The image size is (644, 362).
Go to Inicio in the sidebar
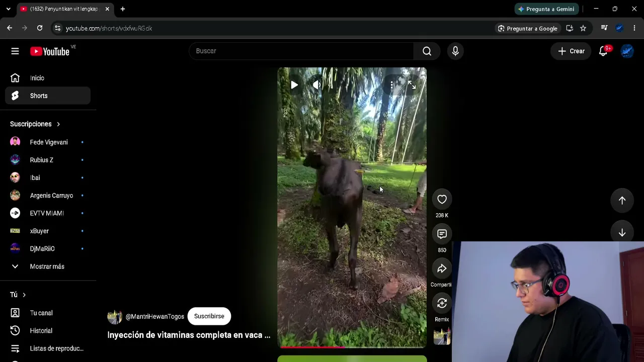pyautogui.click(x=48, y=78)
